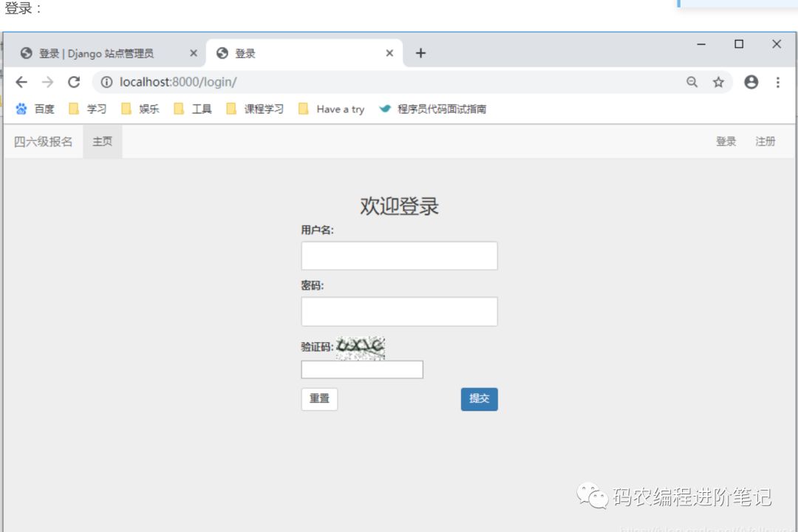View site info icon beside localhost URL
Image resolution: width=798 pixels, height=532 pixels.
point(106,82)
